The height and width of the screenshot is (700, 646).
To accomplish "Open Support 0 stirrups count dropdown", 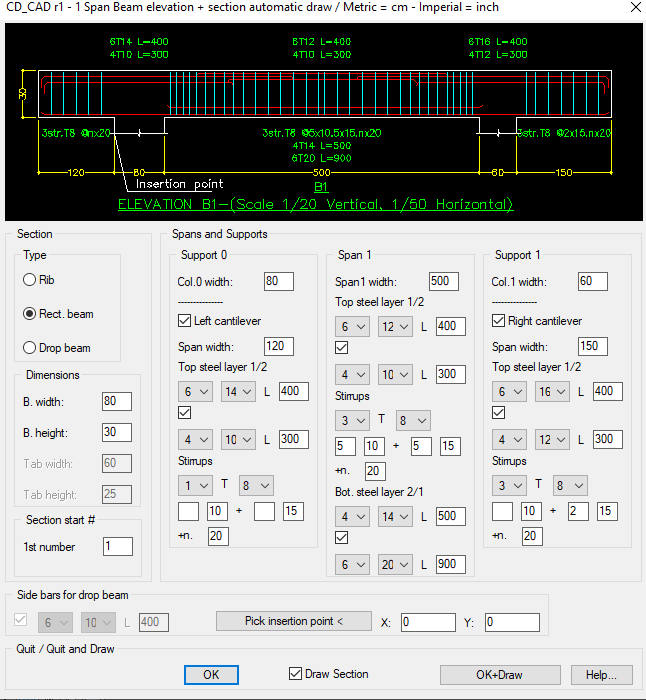I will (195, 485).
